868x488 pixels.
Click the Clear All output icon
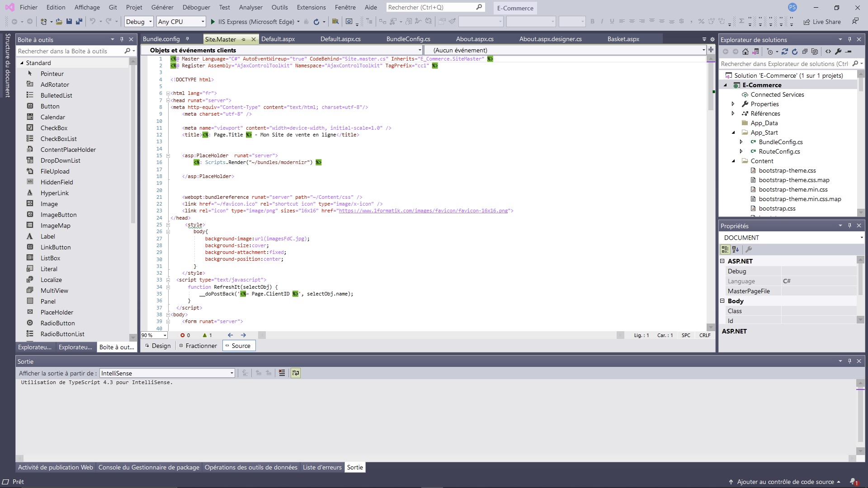click(x=282, y=373)
